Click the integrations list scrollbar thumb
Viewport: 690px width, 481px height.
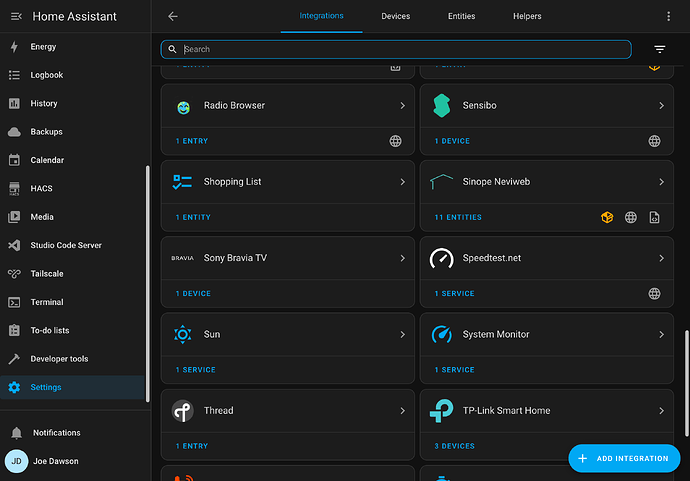coord(686,384)
